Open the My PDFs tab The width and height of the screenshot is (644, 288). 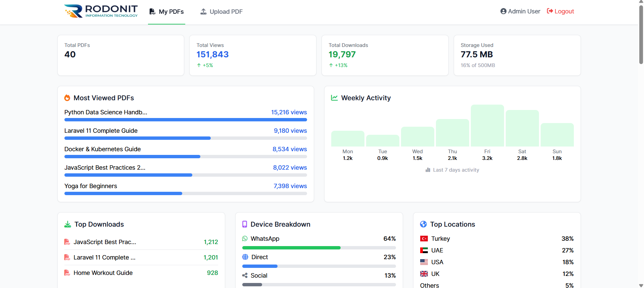pyautogui.click(x=166, y=12)
